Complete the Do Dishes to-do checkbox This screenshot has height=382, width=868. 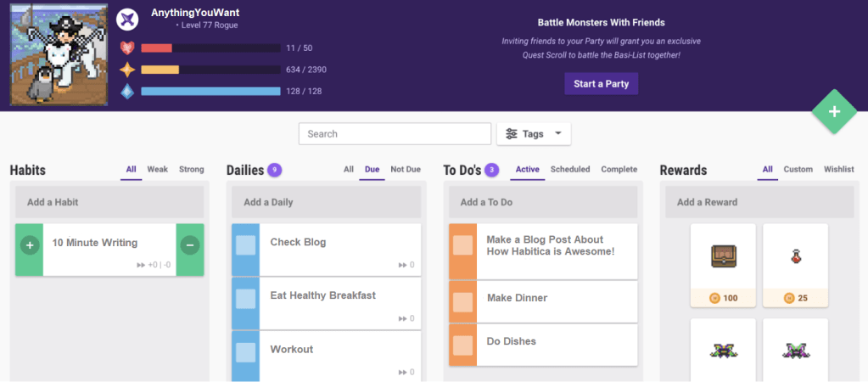(x=462, y=345)
